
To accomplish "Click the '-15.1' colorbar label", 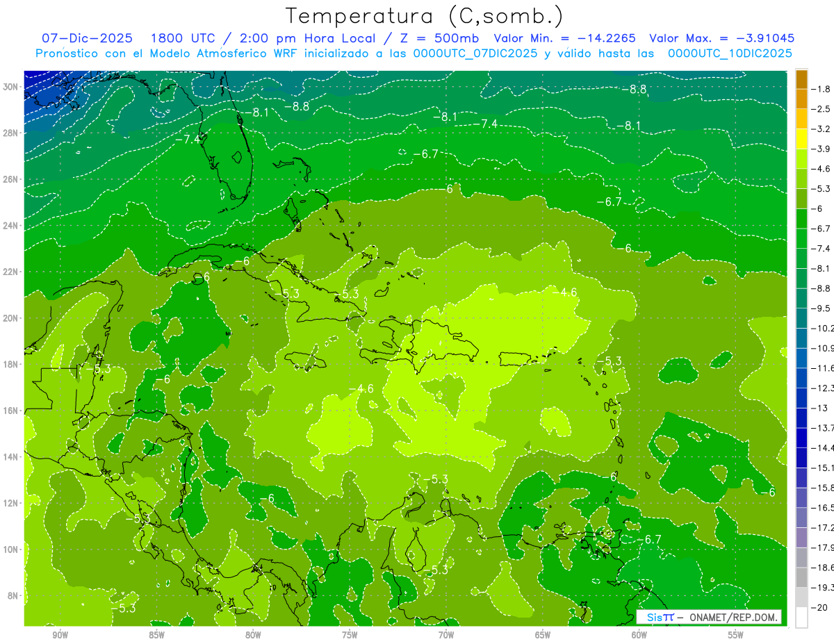I will [x=823, y=468].
